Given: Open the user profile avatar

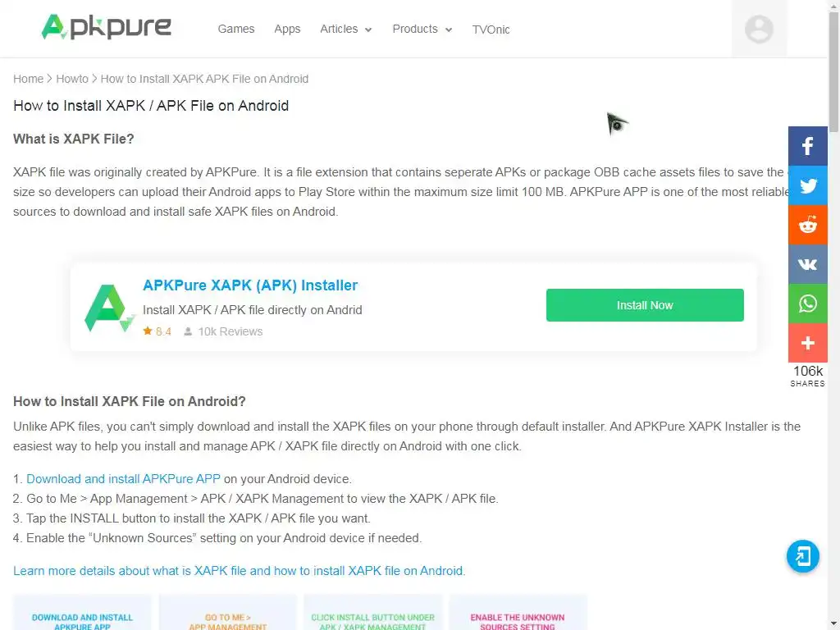Looking at the screenshot, I should 759,29.
